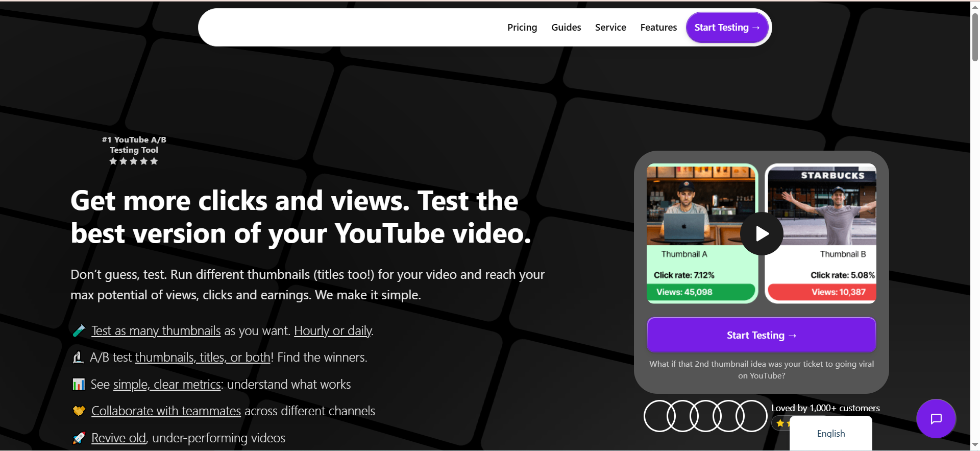Screen dimensions: 980x451
Task: Open the Features menu item
Action: click(x=658, y=28)
